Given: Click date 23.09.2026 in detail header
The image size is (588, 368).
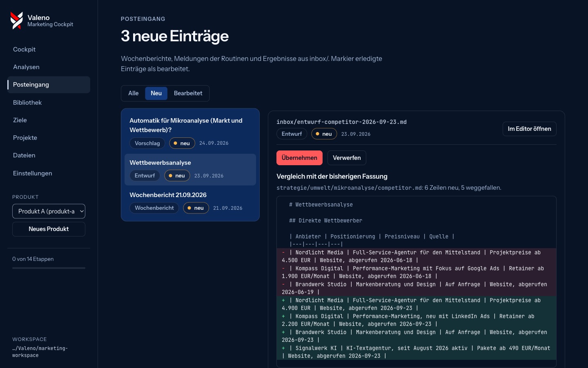Looking at the screenshot, I should 356,134.
